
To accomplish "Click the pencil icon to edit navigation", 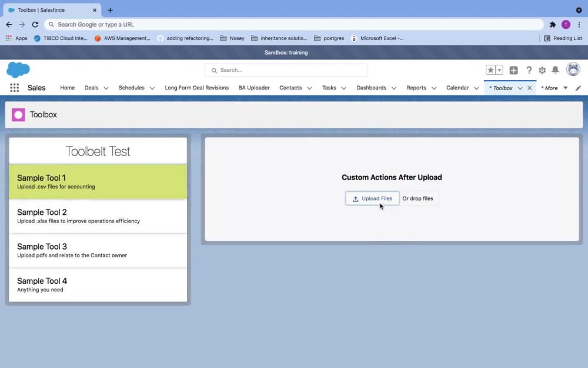I will click(x=578, y=88).
